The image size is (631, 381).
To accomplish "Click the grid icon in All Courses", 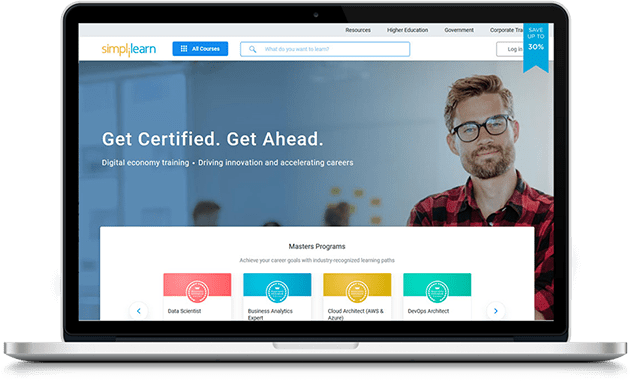I will [184, 49].
